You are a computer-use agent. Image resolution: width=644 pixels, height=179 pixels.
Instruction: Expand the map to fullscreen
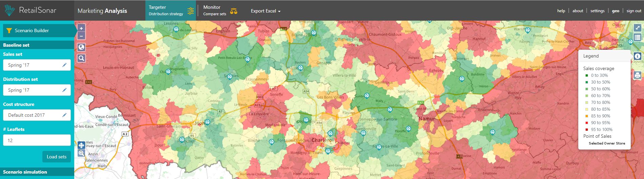click(x=637, y=28)
